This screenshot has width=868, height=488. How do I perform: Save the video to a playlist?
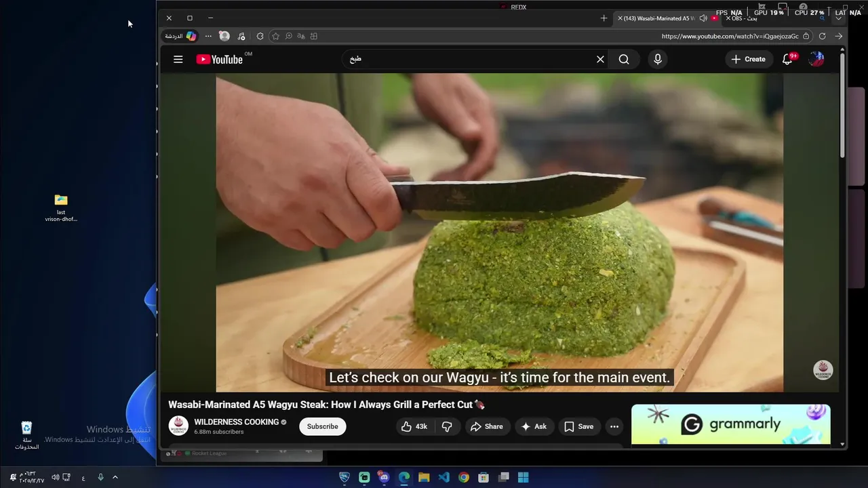(579, 426)
